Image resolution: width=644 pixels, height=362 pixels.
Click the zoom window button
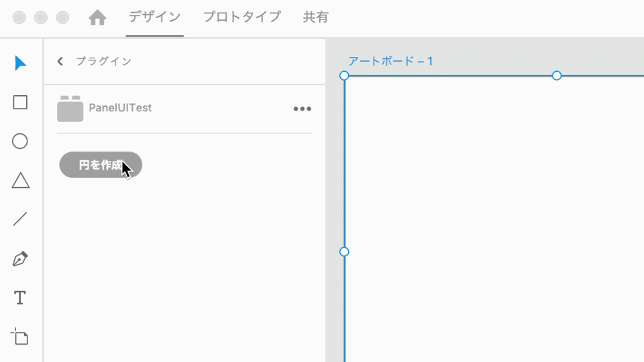click(x=62, y=17)
